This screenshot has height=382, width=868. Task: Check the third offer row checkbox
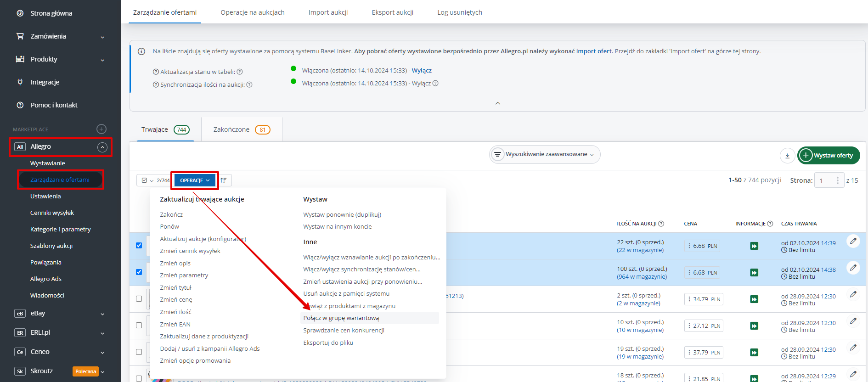(x=139, y=299)
